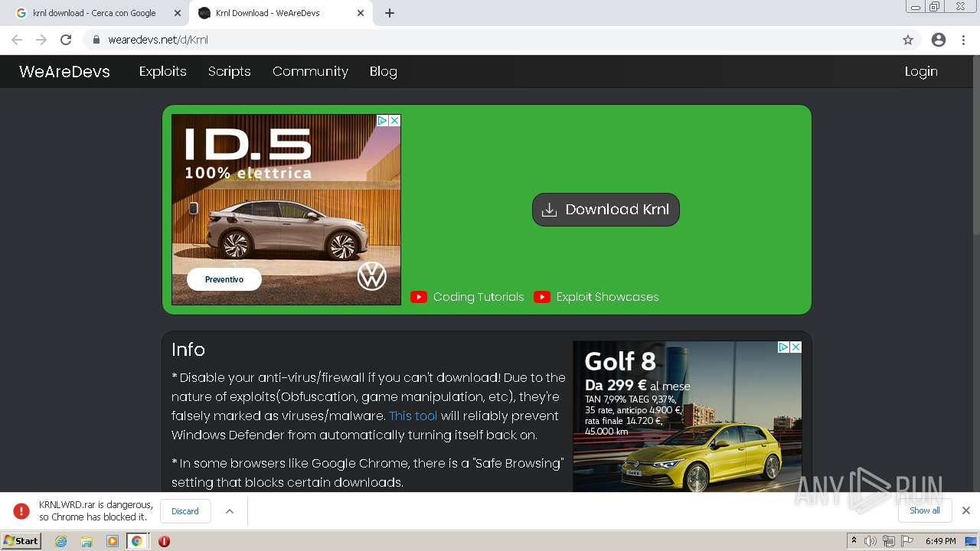
Task: Discard the blocked KRNLWRD.rar download
Action: pyautogui.click(x=185, y=511)
